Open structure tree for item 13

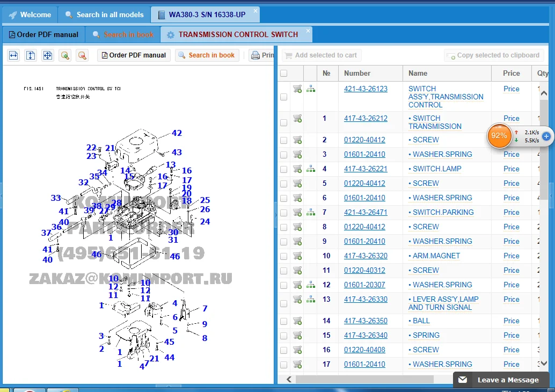click(x=311, y=299)
